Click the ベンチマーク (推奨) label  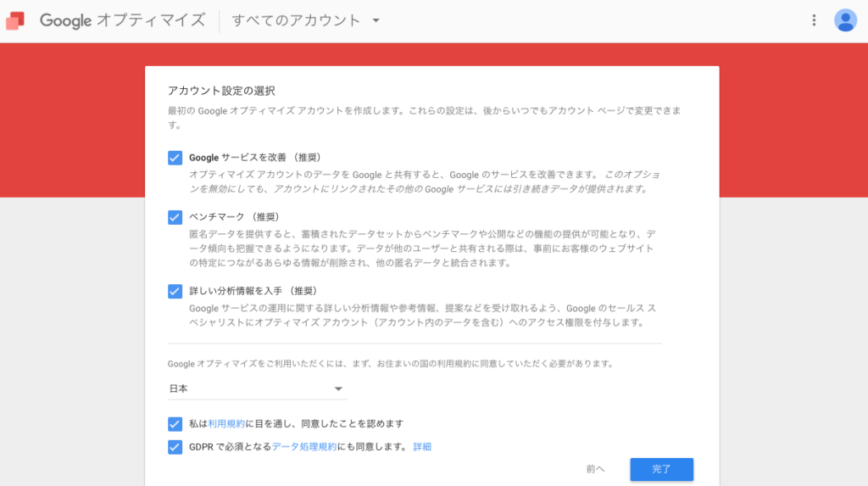[235, 217]
